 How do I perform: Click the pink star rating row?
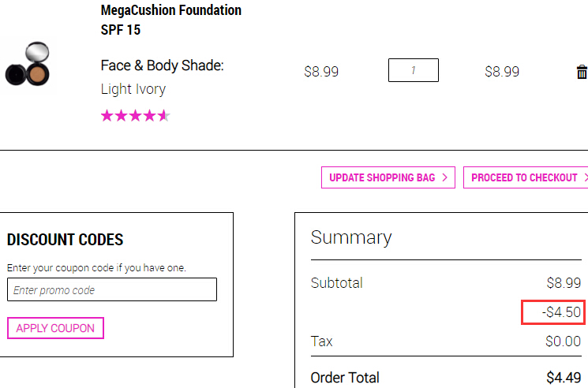pos(136,116)
